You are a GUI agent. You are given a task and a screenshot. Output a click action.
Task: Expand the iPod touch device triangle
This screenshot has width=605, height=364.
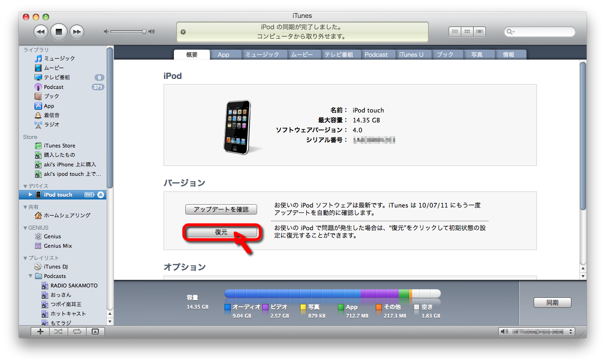pos(31,195)
